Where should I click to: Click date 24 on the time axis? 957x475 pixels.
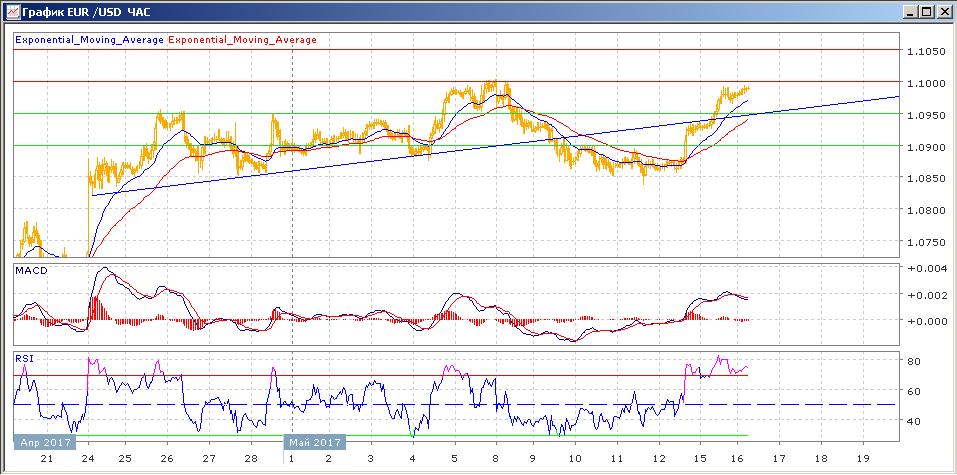tap(88, 458)
